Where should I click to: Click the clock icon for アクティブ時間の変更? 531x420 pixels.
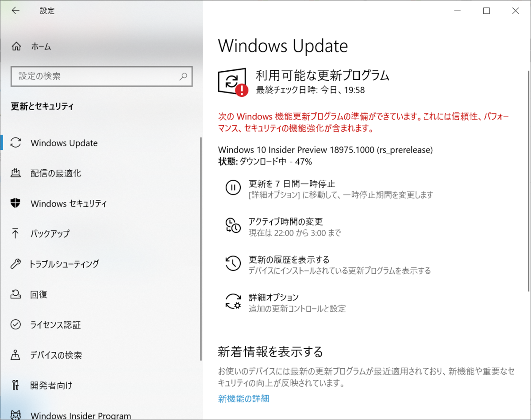(x=233, y=226)
